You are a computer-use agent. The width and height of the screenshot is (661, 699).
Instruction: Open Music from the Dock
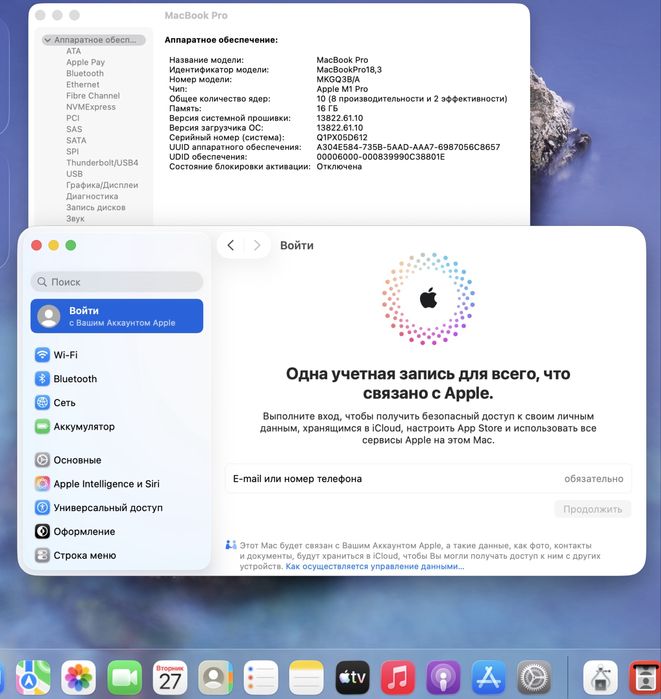click(398, 677)
